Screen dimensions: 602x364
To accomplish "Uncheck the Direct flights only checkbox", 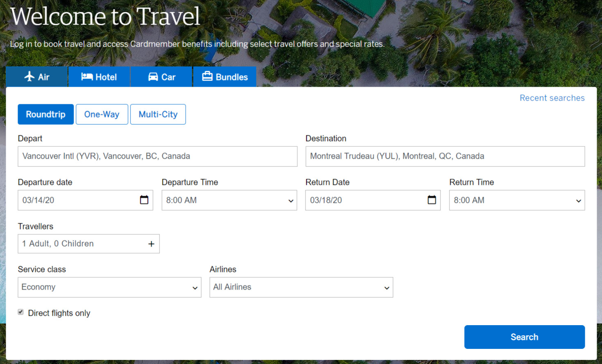I will pyautogui.click(x=21, y=312).
